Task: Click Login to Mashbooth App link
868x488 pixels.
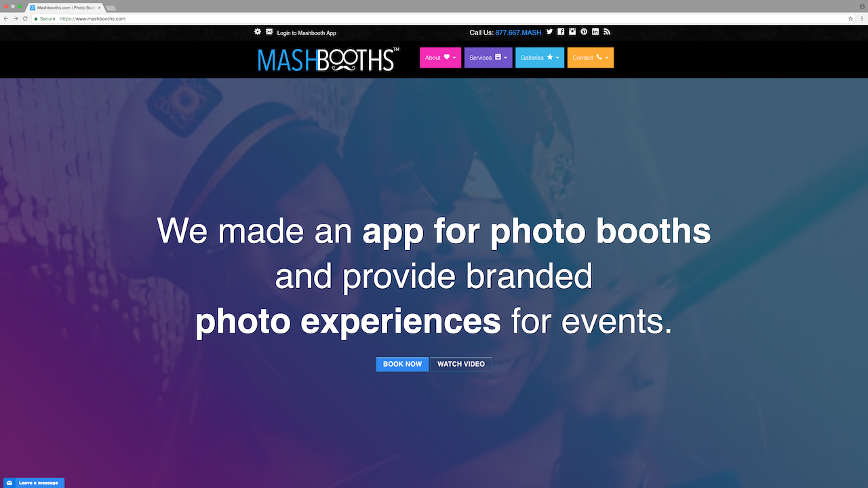Action: click(x=307, y=33)
